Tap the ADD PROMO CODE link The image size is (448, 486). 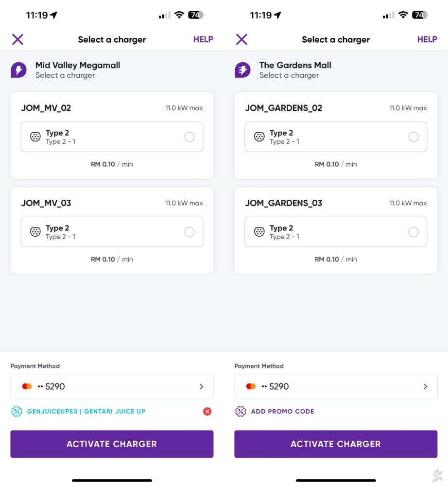coord(282,412)
